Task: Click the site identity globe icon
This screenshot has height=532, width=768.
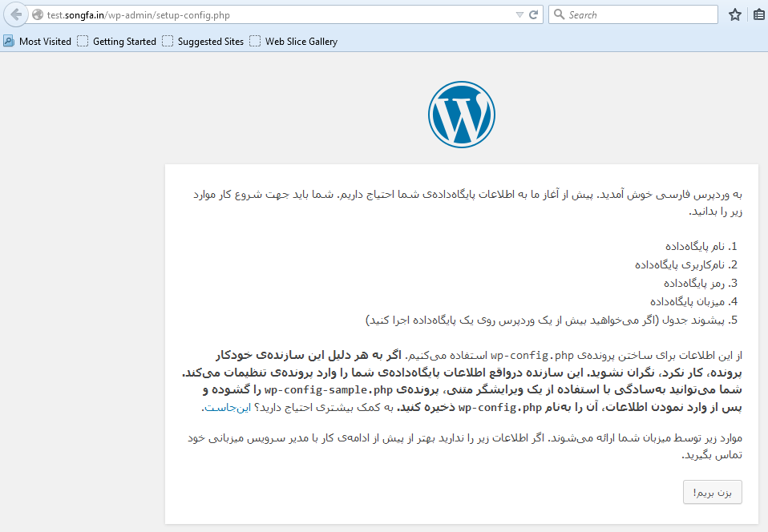Action: tap(38, 14)
